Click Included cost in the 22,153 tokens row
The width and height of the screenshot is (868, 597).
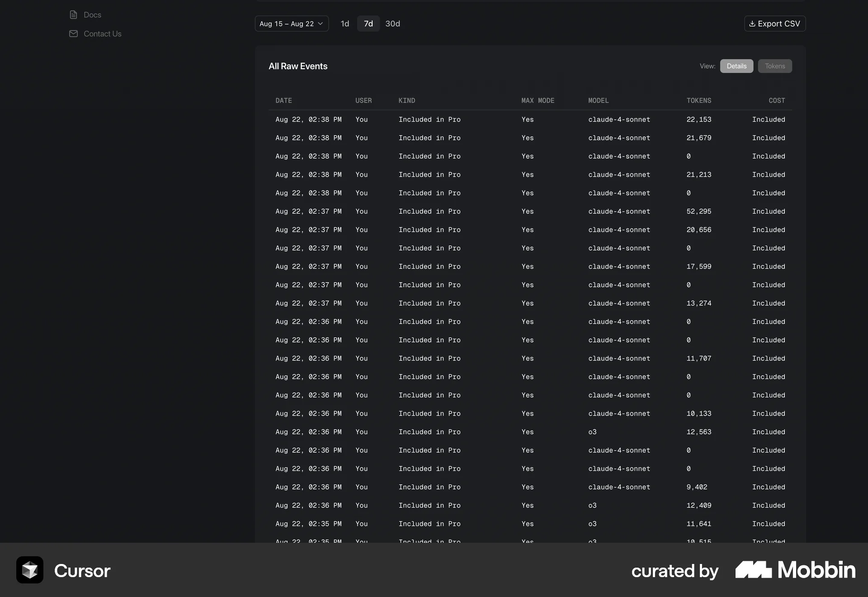click(x=769, y=119)
